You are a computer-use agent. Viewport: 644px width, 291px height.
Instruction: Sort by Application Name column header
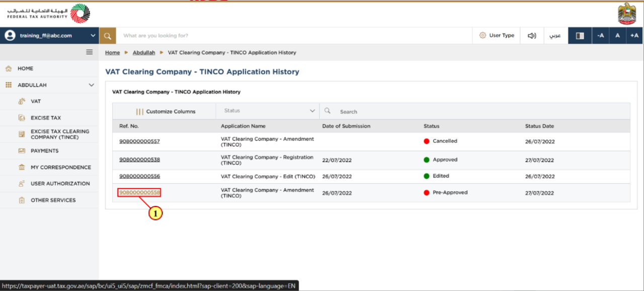[243, 126]
